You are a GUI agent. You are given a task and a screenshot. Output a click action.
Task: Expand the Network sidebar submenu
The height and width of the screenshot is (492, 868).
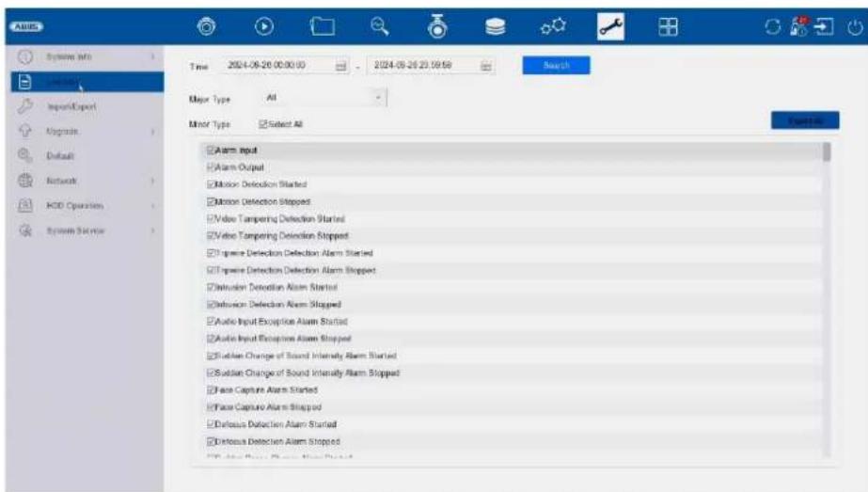87,181
